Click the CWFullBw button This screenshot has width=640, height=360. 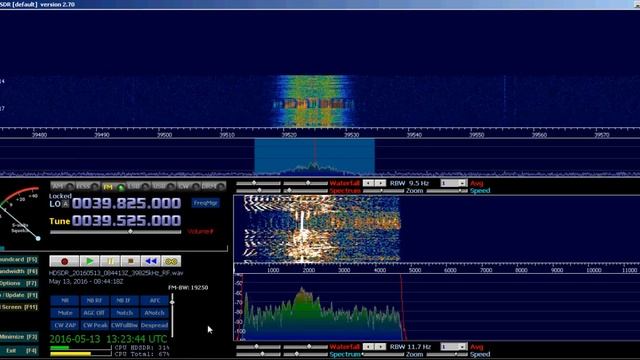(x=124, y=325)
